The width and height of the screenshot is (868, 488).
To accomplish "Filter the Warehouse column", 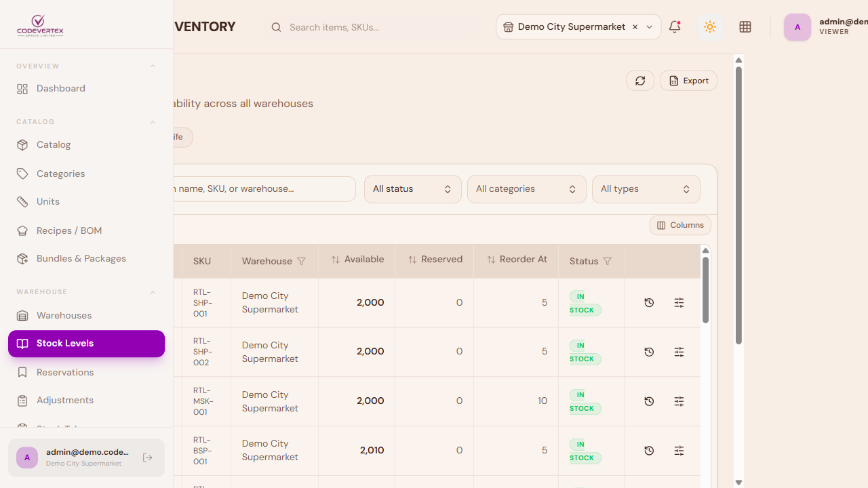I will coord(302,262).
